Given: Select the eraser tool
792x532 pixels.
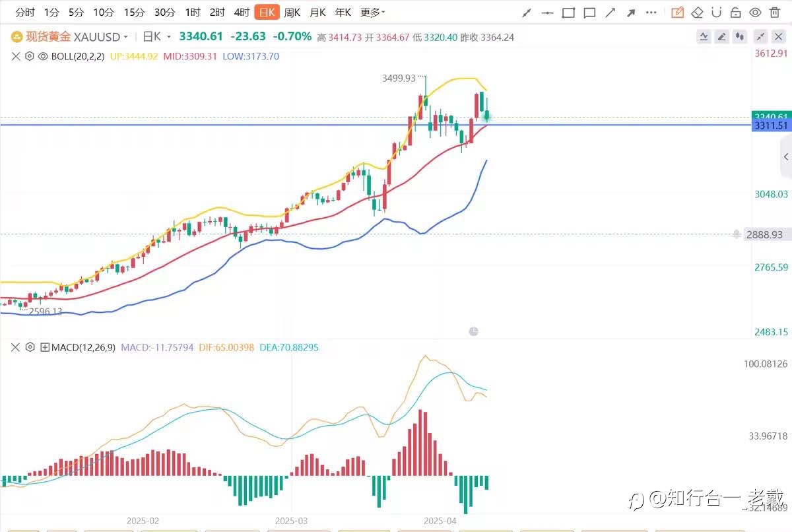Looking at the screenshot, I should [x=697, y=13].
